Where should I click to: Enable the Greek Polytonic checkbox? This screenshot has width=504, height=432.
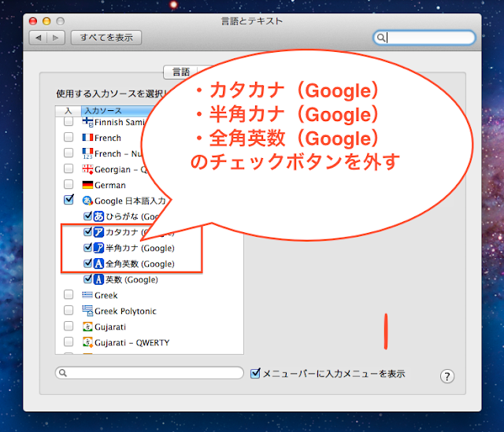[x=69, y=310]
